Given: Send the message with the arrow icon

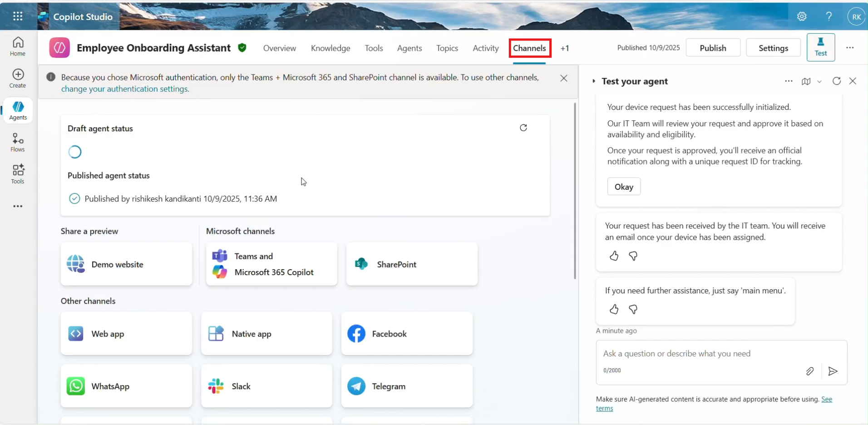Looking at the screenshot, I should click(833, 371).
